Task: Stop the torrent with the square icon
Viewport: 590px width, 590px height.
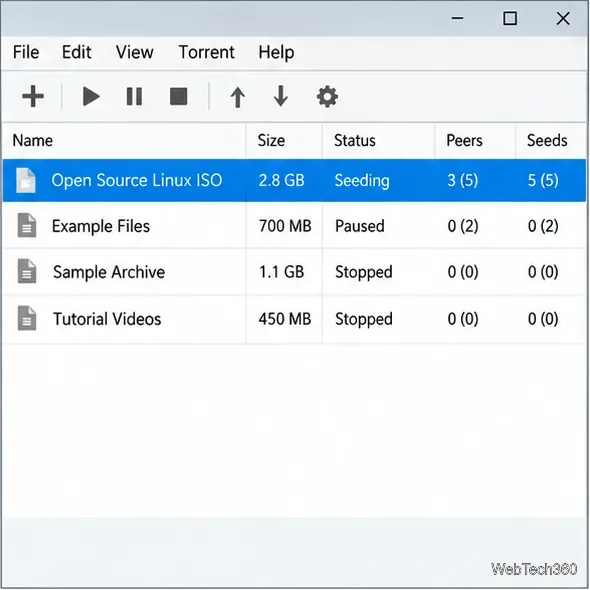Action: click(x=178, y=96)
